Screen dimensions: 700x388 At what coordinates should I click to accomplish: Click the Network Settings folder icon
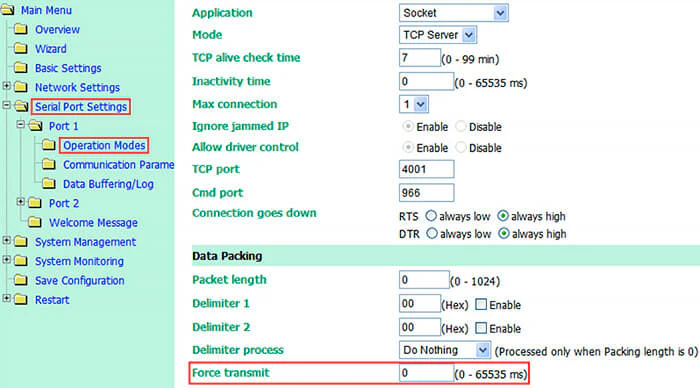[21, 87]
